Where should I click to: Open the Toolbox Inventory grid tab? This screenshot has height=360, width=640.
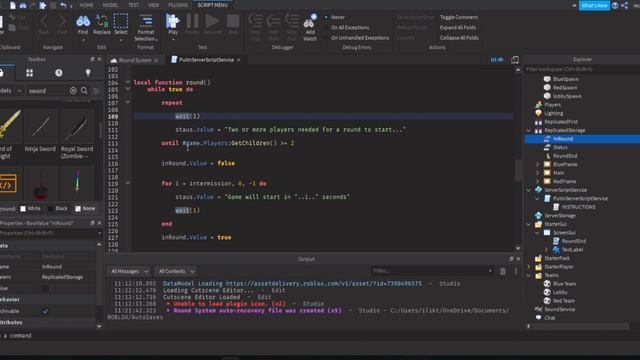pos(29,73)
